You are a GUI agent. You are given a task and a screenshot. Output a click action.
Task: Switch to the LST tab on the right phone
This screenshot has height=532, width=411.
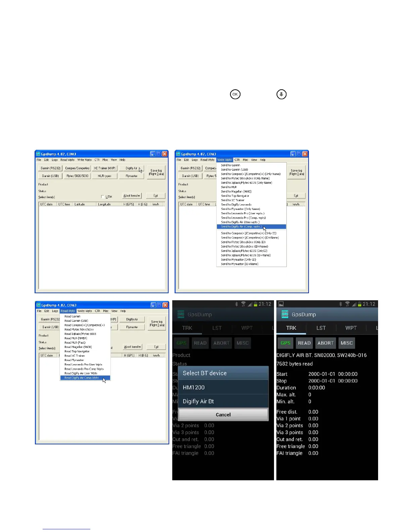pos(321,328)
